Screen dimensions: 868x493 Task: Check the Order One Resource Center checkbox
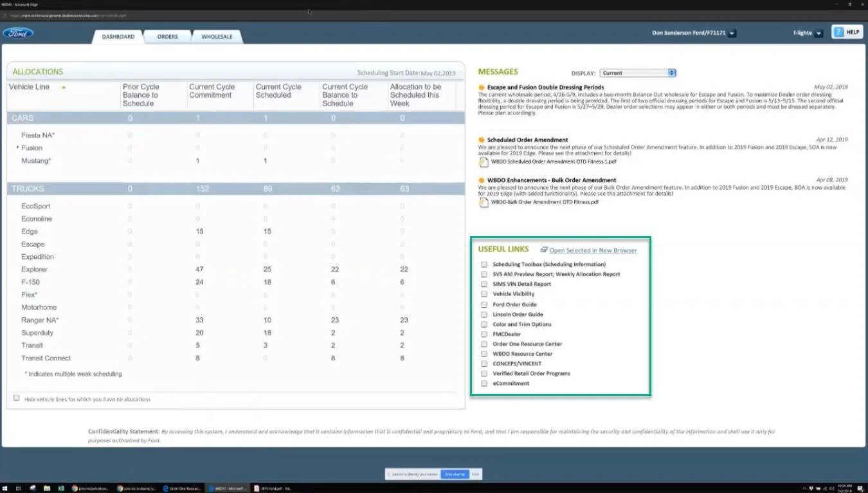(484, 344)
